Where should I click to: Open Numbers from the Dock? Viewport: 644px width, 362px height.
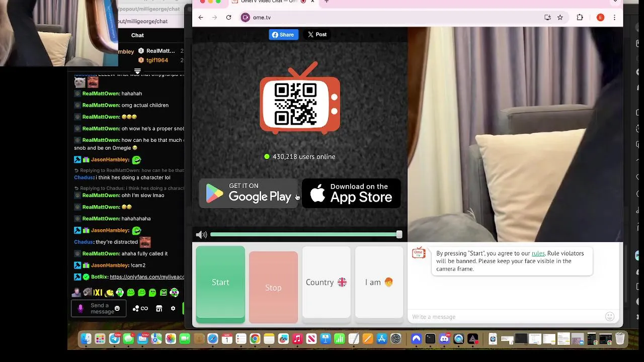pos(339,339)
